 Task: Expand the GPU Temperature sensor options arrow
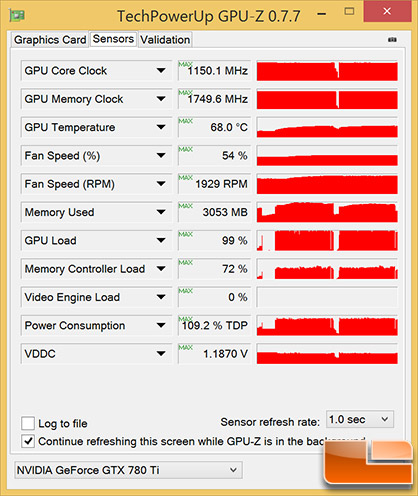161,127
